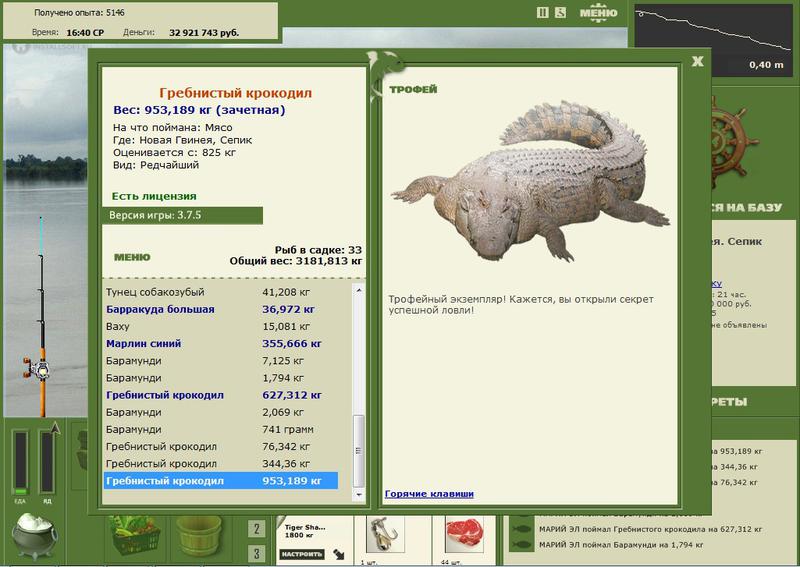Select the Барамунди 1,794 кг row
The width and height of the screenshot is (800, 567).
(x=221, y=378)
